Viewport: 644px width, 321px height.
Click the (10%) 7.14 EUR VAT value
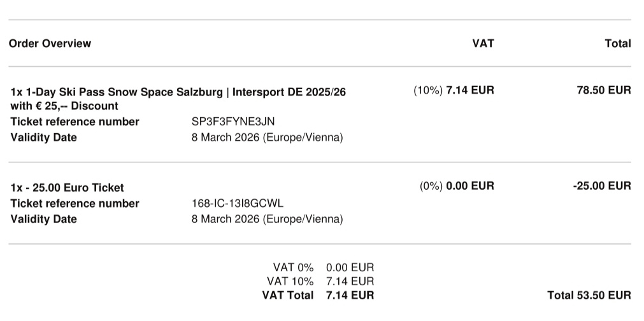pos(454,90)
